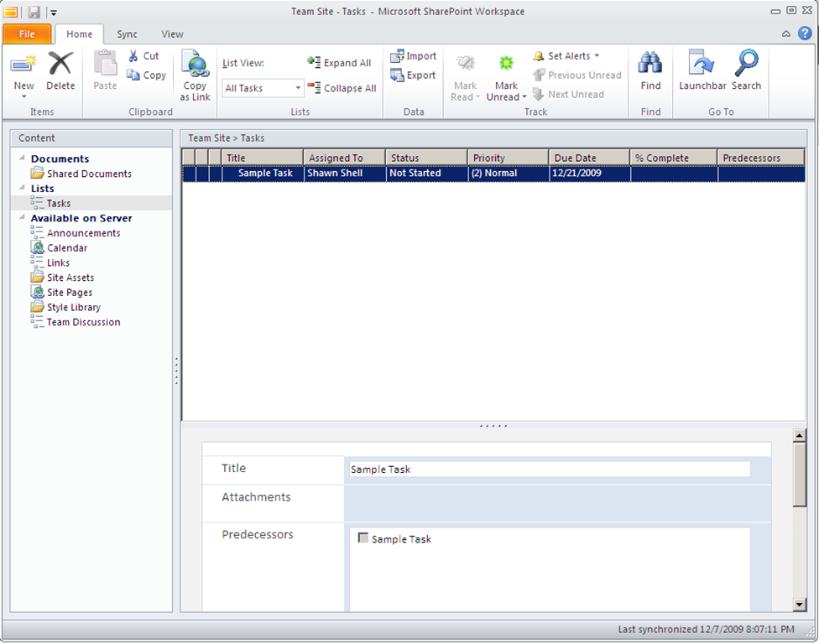This screenshot has height=644, width=819.
Task: Click the New item icon
Action: coord(23,65)
